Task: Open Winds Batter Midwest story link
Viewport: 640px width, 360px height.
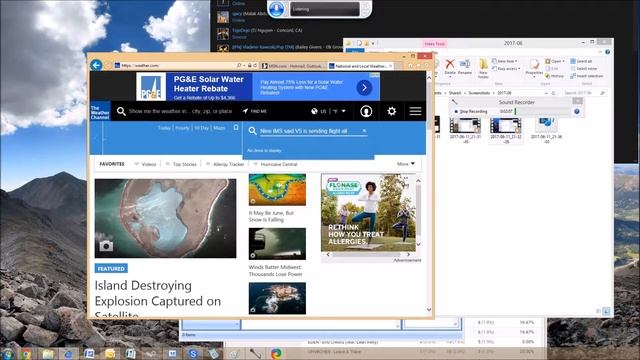Action: (276, 271)
